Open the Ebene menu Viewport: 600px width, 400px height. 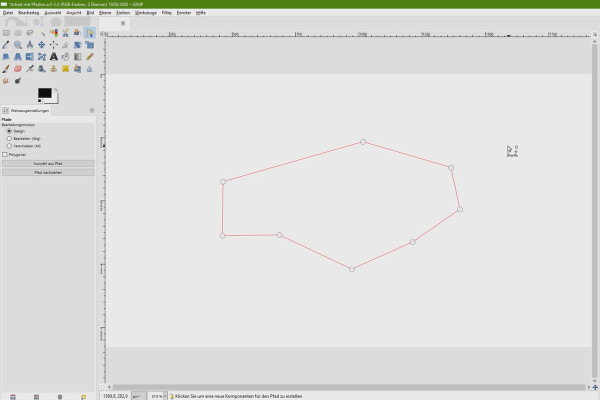point(105,13)
